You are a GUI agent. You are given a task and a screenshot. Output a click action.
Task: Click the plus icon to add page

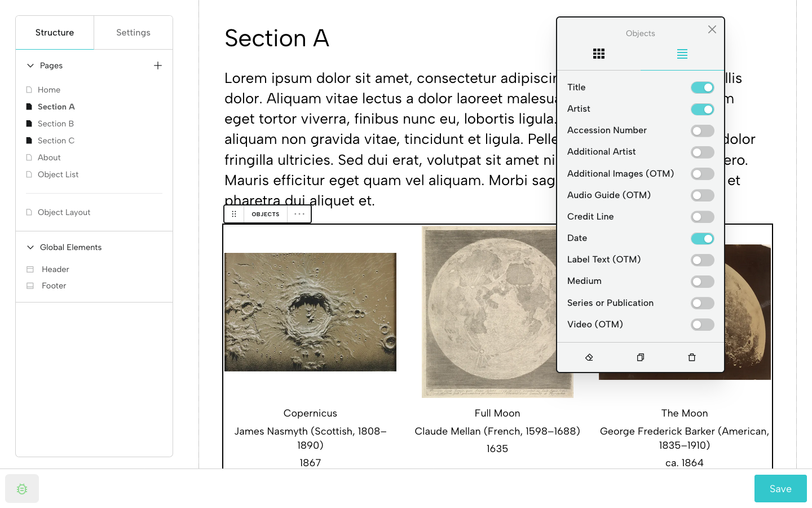click(x=158, y=65)
